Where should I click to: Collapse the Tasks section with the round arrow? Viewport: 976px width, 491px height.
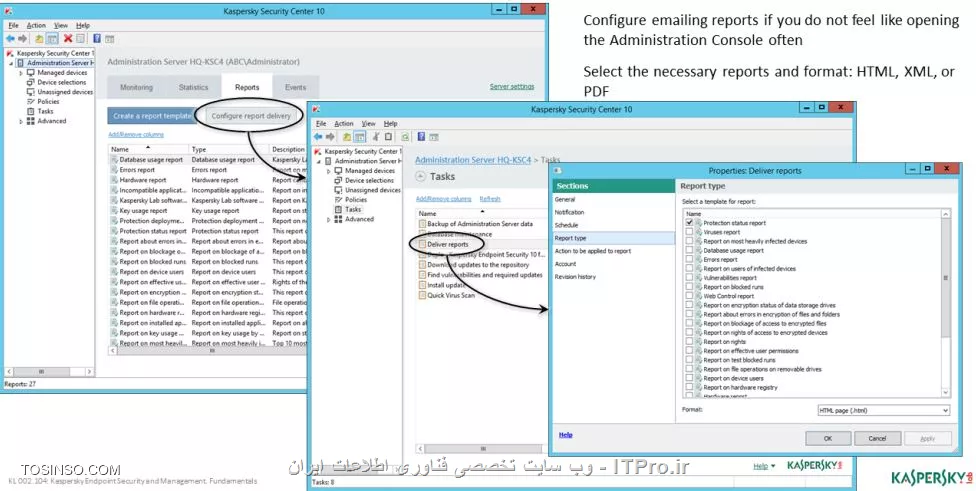coord(420,177)
